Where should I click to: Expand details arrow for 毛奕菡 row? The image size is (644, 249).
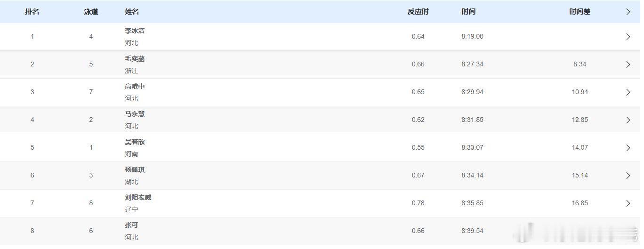[628, 64]
